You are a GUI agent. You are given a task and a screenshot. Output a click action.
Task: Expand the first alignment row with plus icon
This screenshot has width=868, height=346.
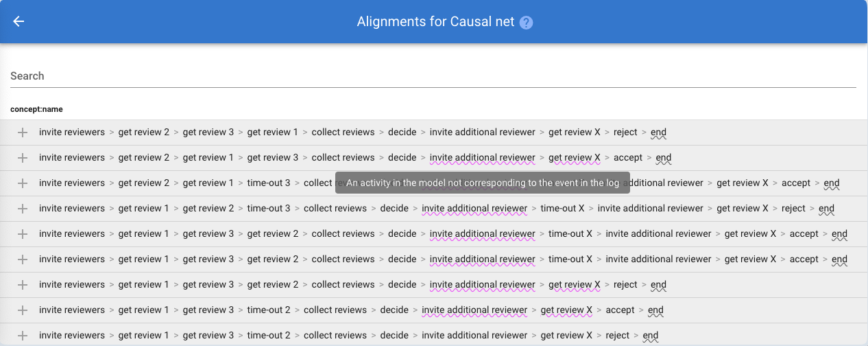[22, 132]
